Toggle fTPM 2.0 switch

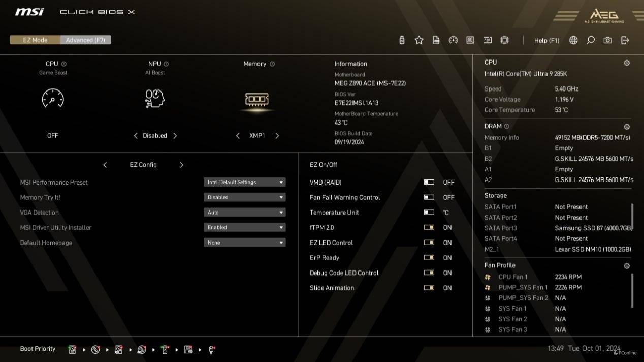[429, 227]
